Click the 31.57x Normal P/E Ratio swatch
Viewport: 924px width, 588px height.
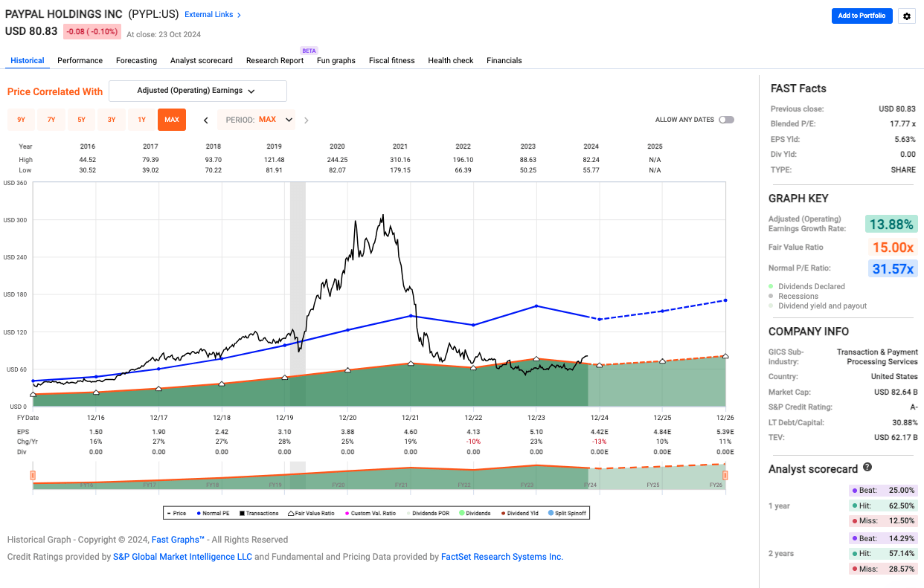(893, 268)
